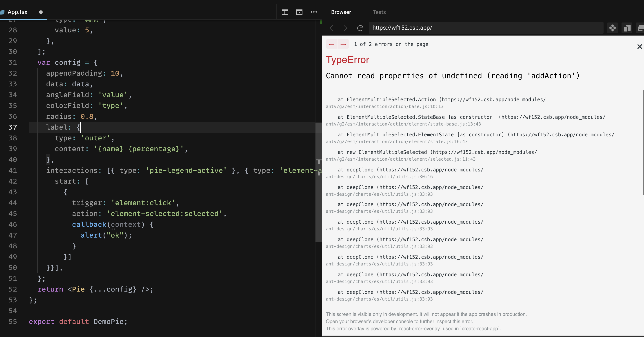
Task: Click stack frame element/state.js:16:43
Action: coord(397,142)
